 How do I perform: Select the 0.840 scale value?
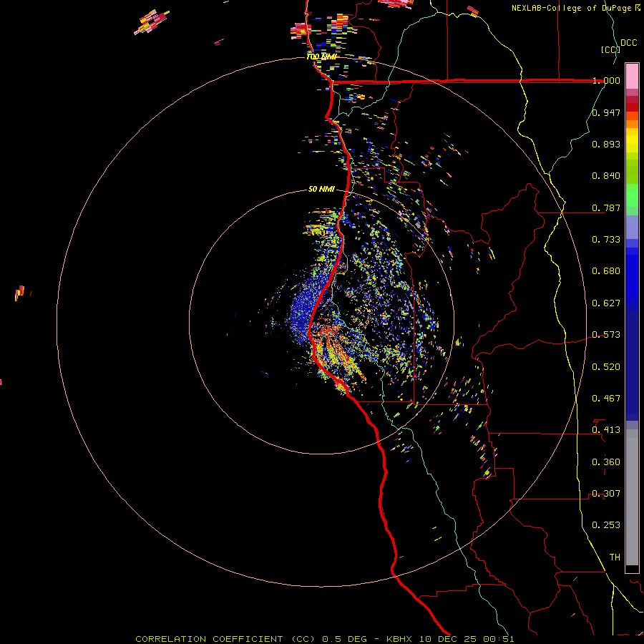pos(606,176)
